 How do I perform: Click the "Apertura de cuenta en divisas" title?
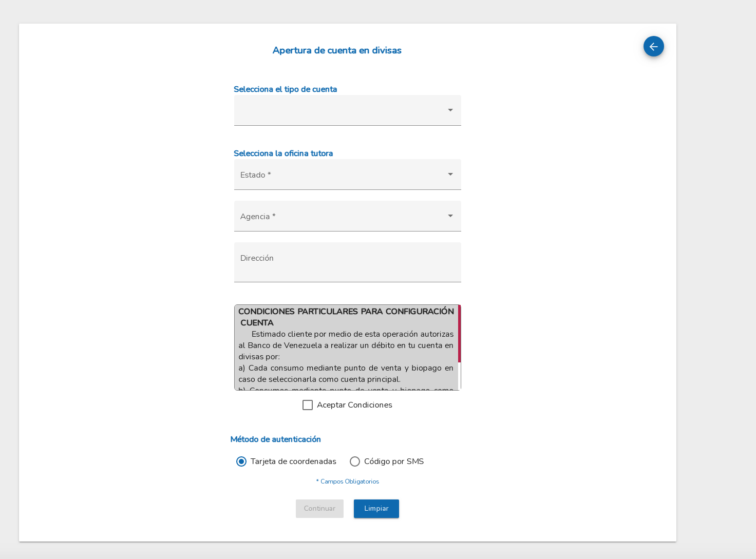click(x=337, y=50)
